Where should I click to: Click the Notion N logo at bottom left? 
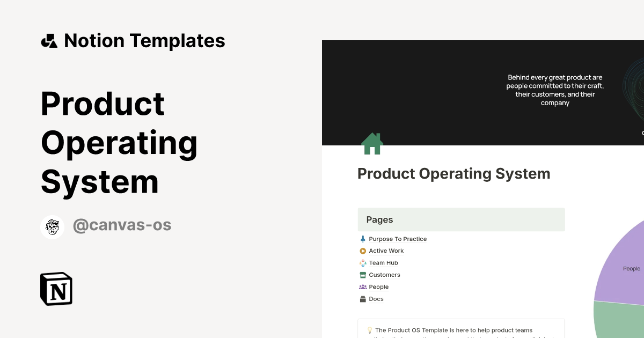tap(56, 289)
